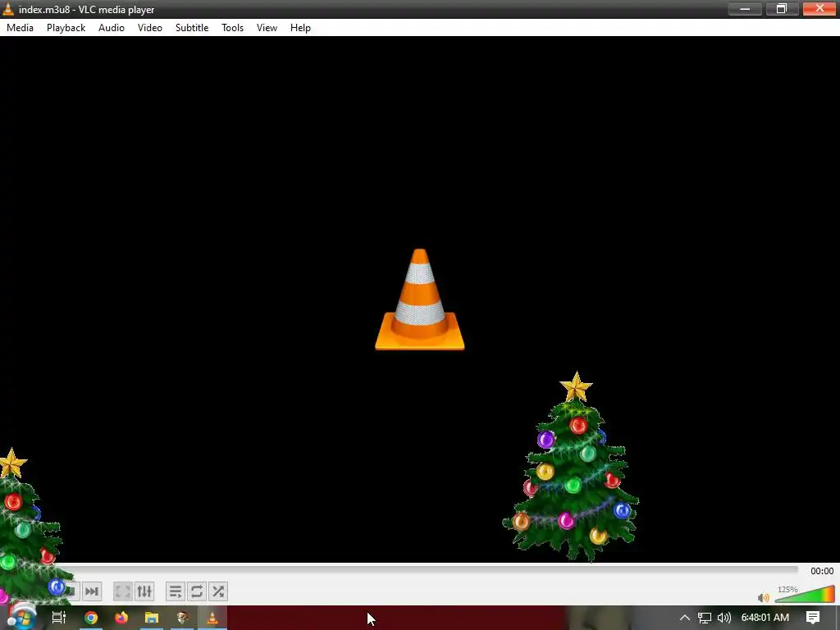Open the Help menu

(300, 28)
